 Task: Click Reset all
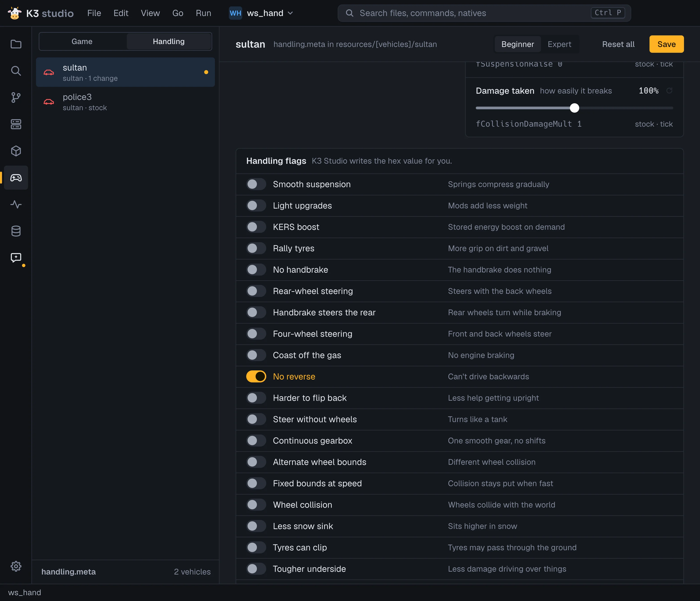(618, 44)
